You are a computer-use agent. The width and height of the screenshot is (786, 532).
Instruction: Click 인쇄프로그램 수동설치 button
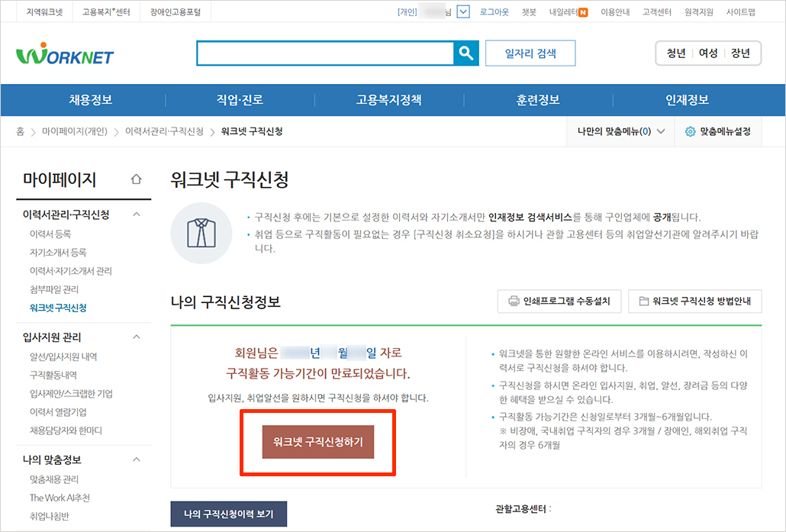[559, 301]
